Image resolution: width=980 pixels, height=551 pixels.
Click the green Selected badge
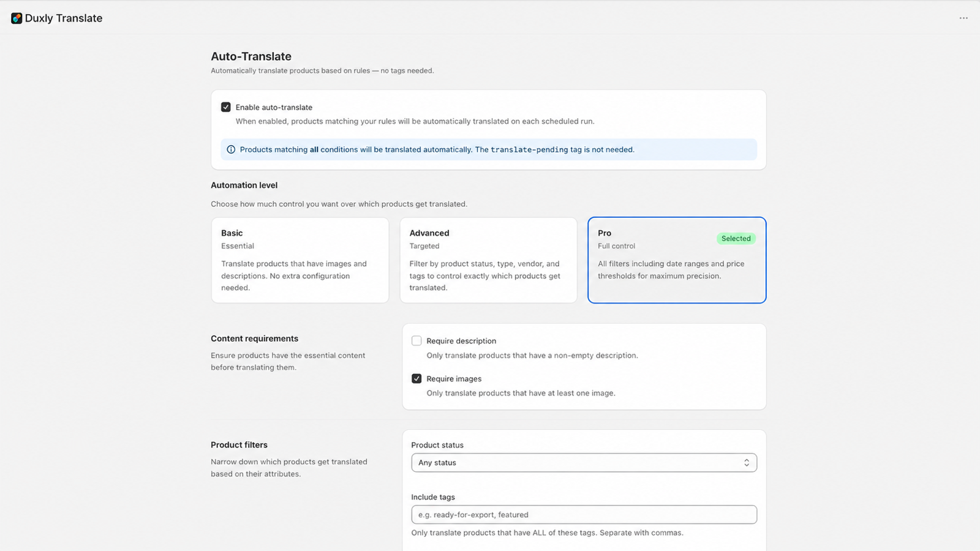[x=736, y=239]
